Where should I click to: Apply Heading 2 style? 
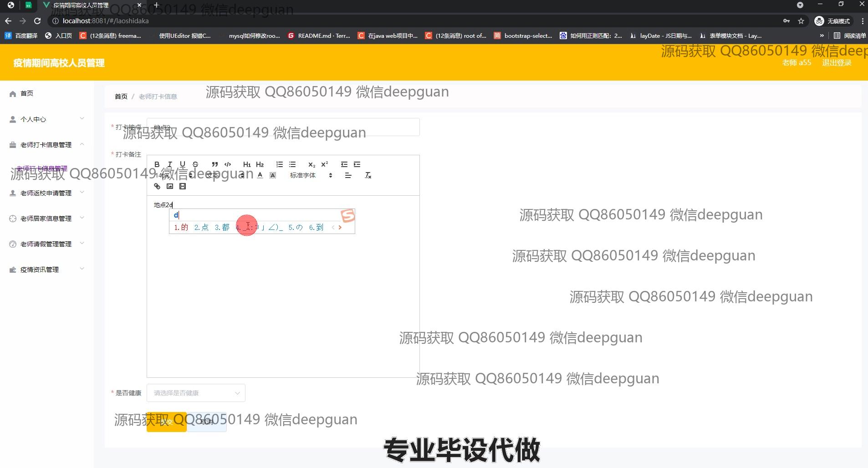[260, 164]
